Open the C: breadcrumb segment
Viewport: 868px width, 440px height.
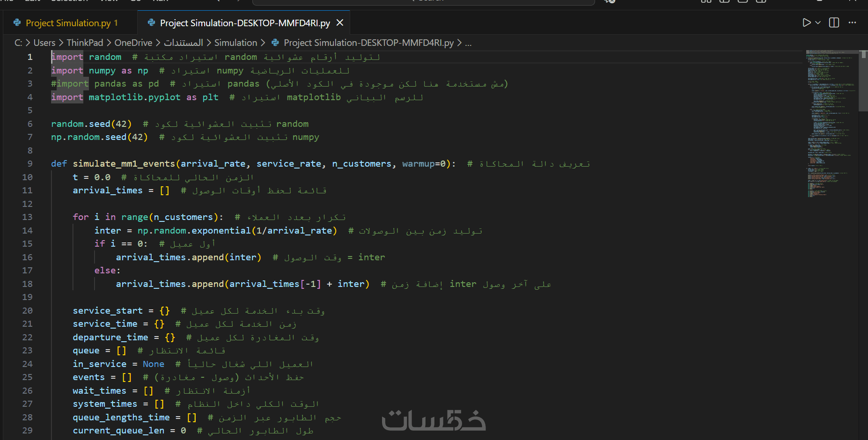pos(18,43)
